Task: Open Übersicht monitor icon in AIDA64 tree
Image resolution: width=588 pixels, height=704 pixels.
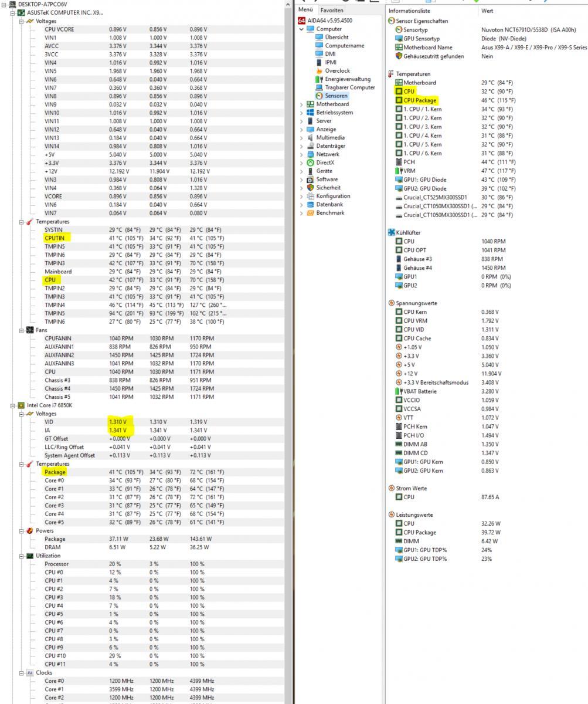Action: pyautogui.click(x=320, y=37)
